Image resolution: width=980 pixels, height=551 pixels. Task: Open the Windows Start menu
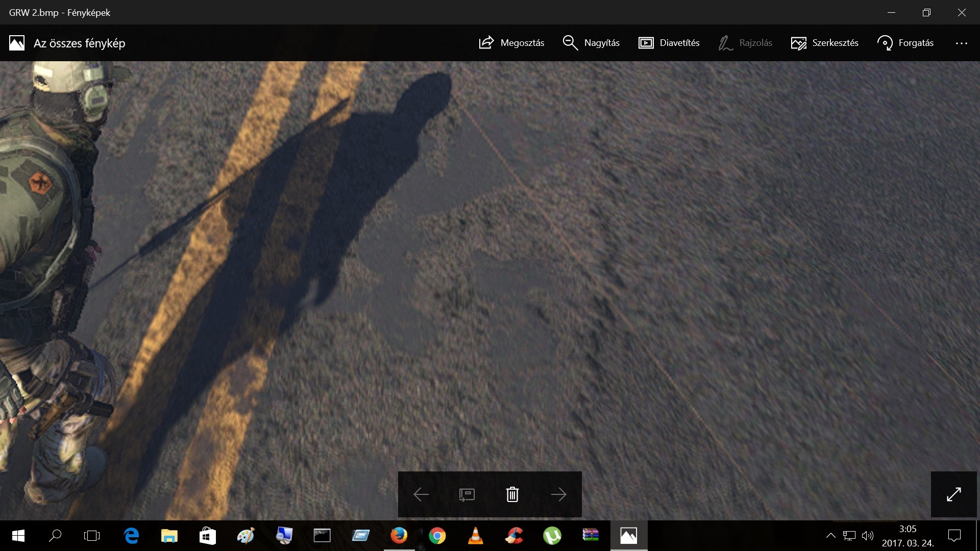point(18,536)
